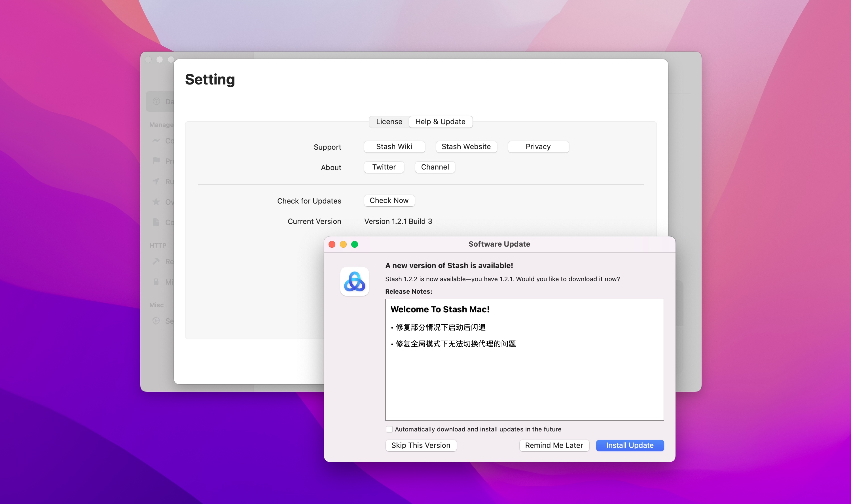Select the License tab in Settings
The height and width of the screenshot is (504, 851).
pyautogui.click(x=389, y=121)
